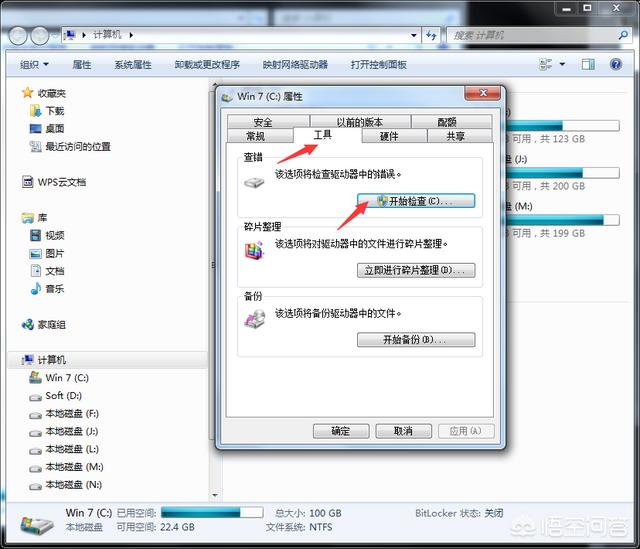Open the 音乐 library
The image size is (640, 549).
pyautogui.click(x=47, y=289)
